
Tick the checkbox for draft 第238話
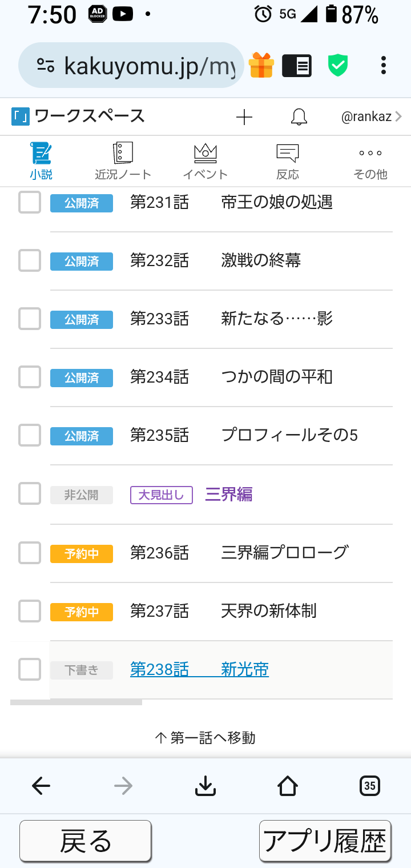pos(30,669)
